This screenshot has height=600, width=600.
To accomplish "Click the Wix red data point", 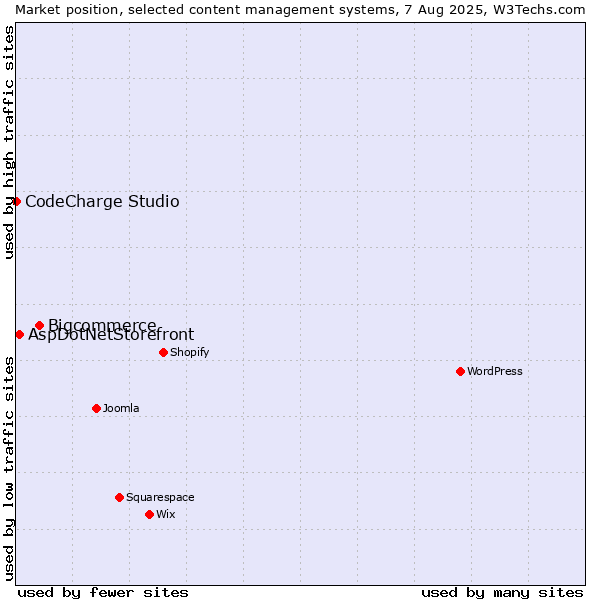I will point(150,515).
